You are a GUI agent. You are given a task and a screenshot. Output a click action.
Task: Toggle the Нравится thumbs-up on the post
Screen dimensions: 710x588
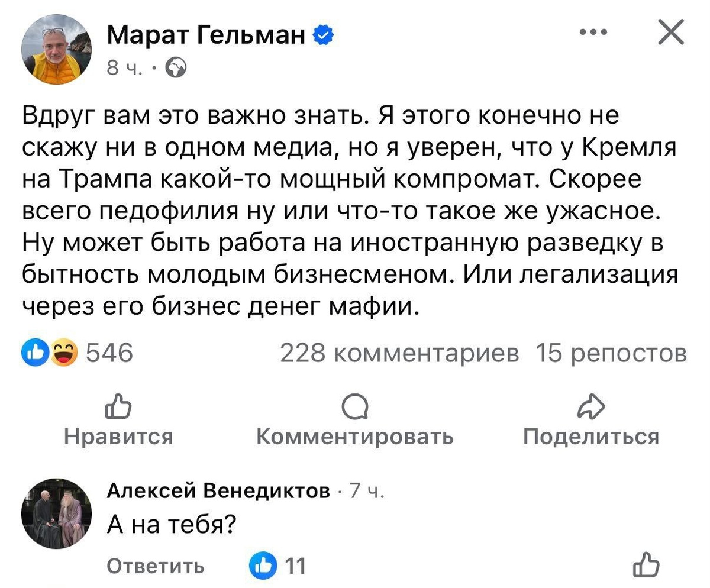point(118,419)
